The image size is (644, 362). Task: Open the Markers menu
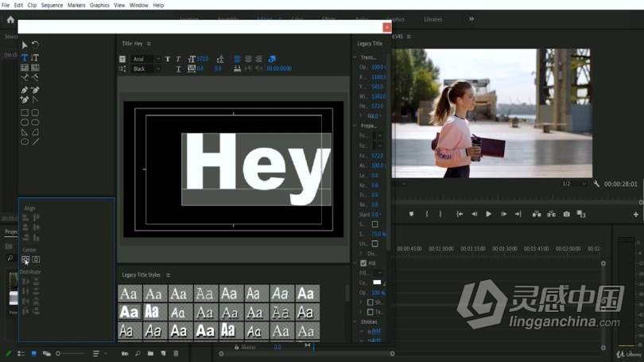pos(76,6)
